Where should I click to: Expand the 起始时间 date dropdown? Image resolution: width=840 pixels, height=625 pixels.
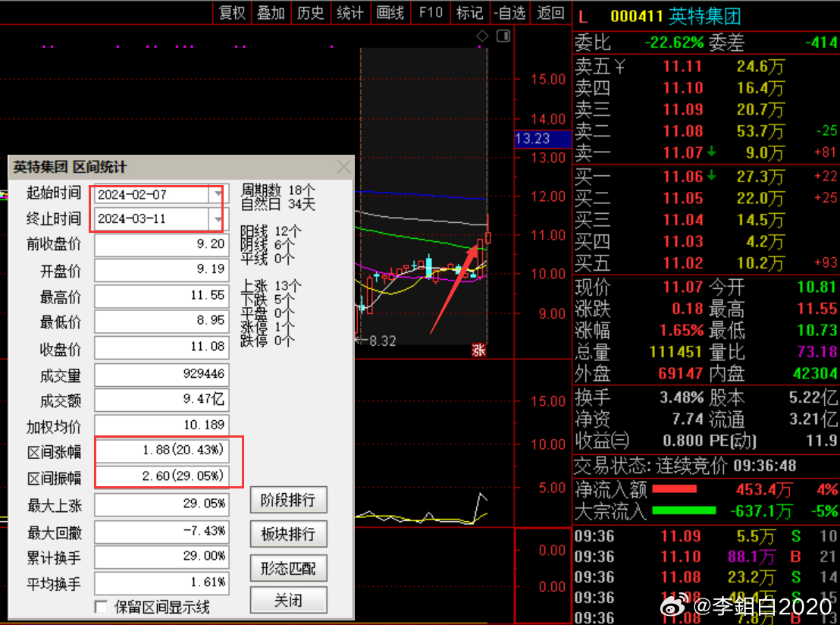218,194
